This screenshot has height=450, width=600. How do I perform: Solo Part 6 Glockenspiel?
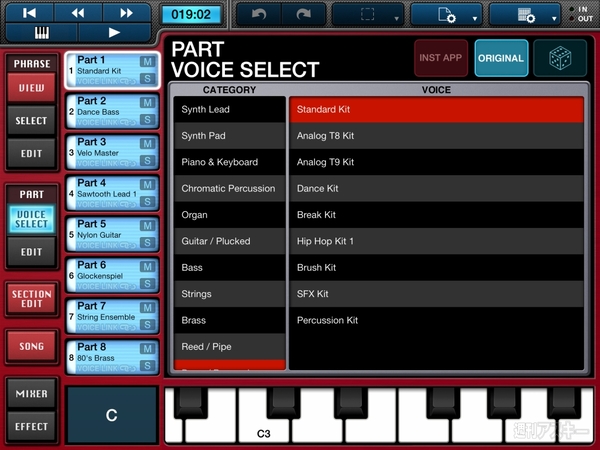[147, 284]
